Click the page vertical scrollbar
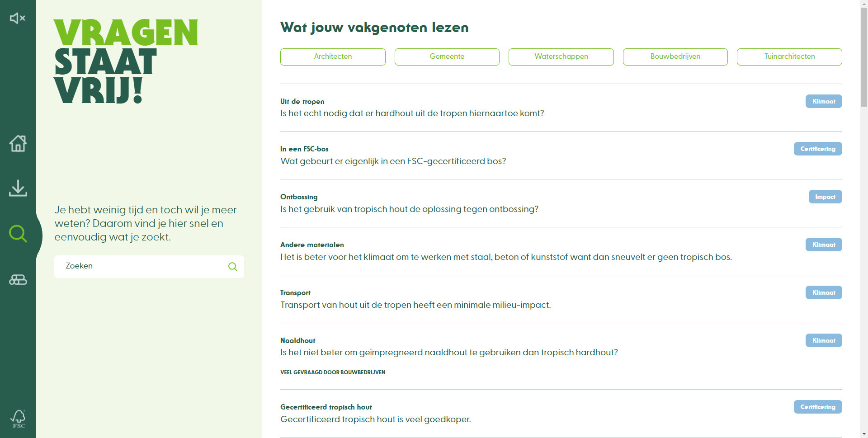The height and width of the screenshot is (438, 868). coord(863,226)
